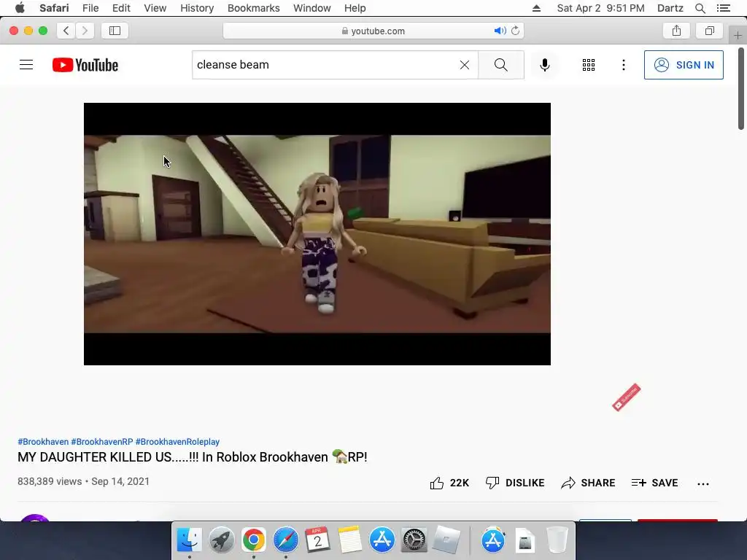Open more actions ellipsis below the video

tap(703, 484)
